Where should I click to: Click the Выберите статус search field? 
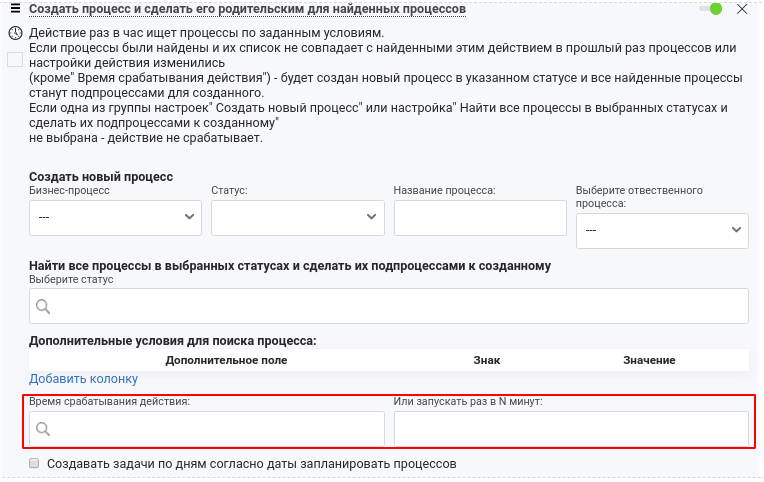tap(389, 306)
